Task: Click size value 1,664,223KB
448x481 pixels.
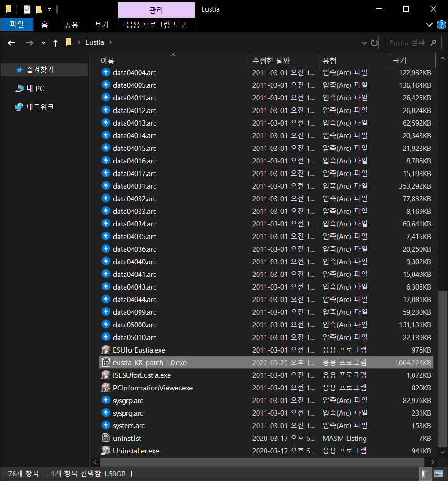Action: pyautogui.click(x=413, y=362)
